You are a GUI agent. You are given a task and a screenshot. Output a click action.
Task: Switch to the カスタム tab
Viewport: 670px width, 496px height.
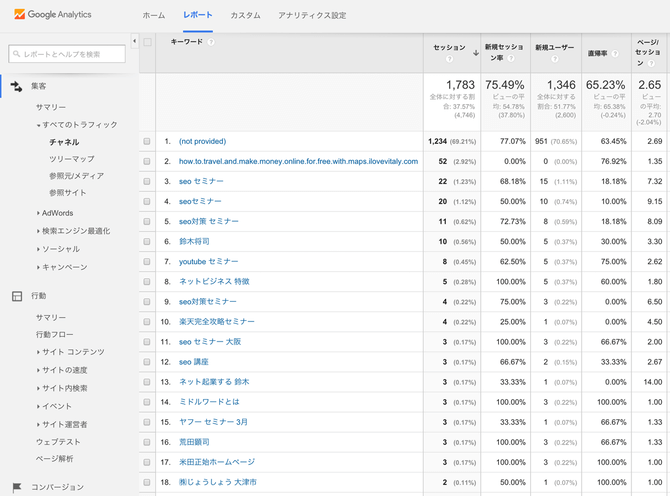pos(245,16)
